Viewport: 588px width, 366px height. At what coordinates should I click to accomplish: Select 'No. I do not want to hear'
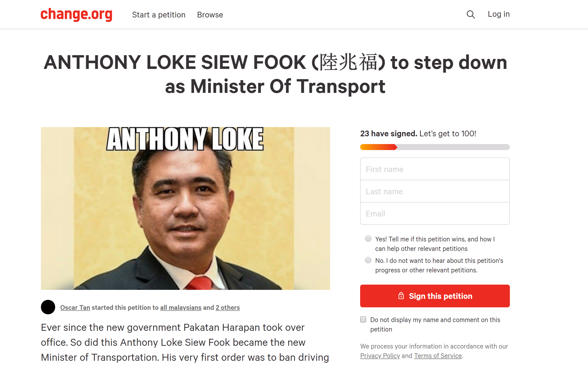[368, 260]
